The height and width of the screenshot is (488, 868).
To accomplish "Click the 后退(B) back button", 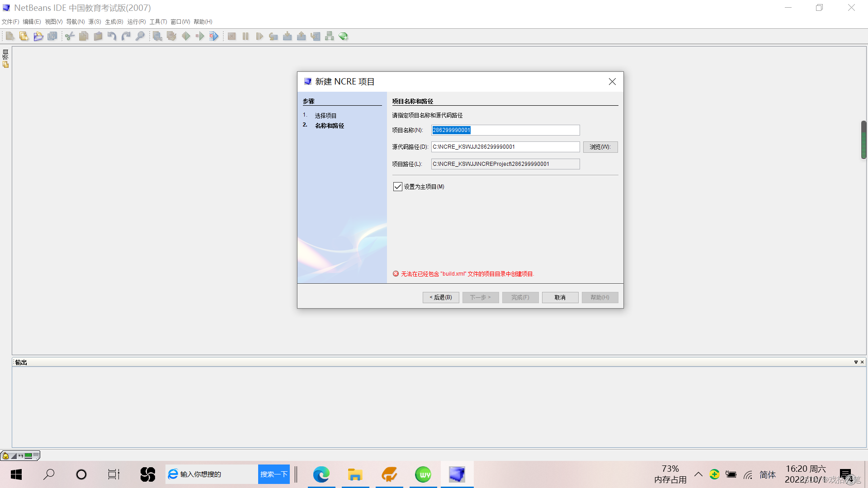I will click(x=441, y=297).
